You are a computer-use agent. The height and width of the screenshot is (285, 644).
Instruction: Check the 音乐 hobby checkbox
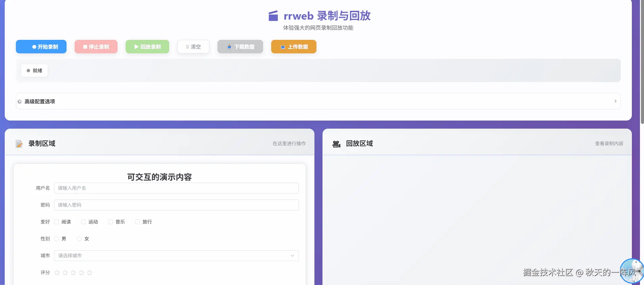pos(110,222)
